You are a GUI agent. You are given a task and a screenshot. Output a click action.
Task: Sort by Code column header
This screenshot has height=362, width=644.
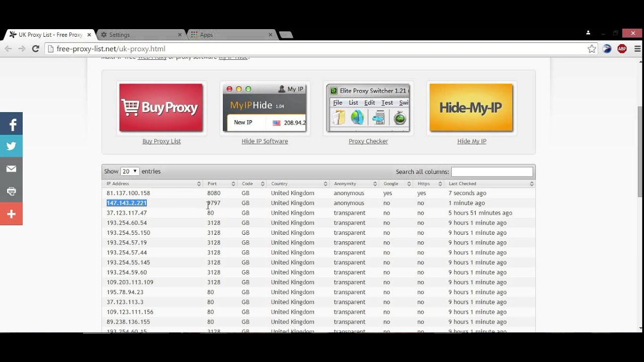point(252,184)
